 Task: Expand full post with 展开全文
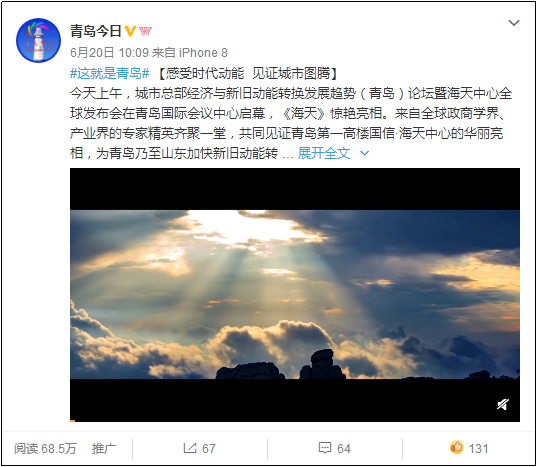point(324,153)
